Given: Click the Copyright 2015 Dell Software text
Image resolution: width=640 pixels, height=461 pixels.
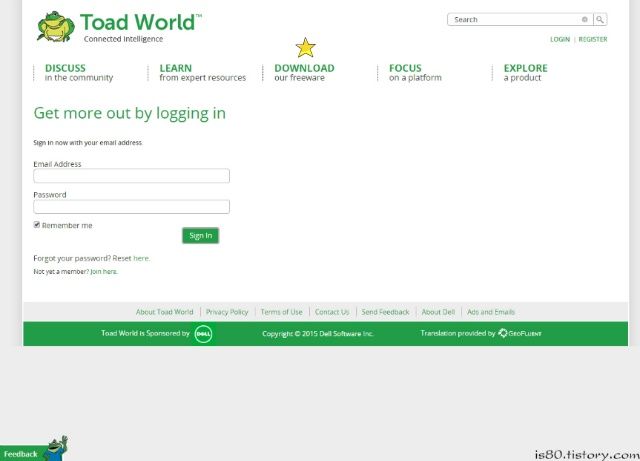Looking at the screenshot, I should (x=318, y=334).
